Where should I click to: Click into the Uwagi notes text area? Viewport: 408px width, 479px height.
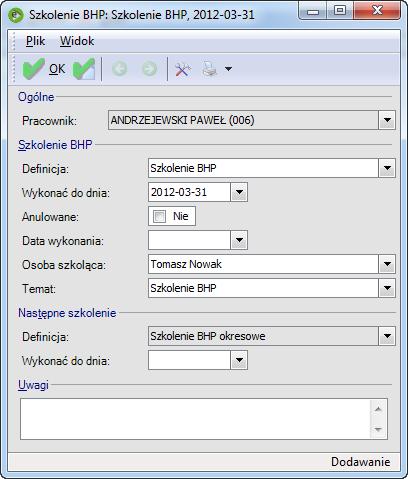195,419
